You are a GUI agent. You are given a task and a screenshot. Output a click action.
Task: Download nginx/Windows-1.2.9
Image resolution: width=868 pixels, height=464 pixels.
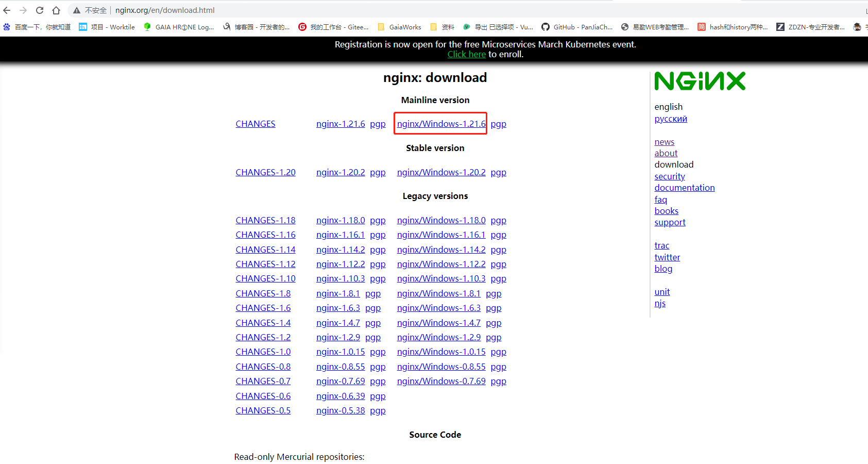(439, 337)
